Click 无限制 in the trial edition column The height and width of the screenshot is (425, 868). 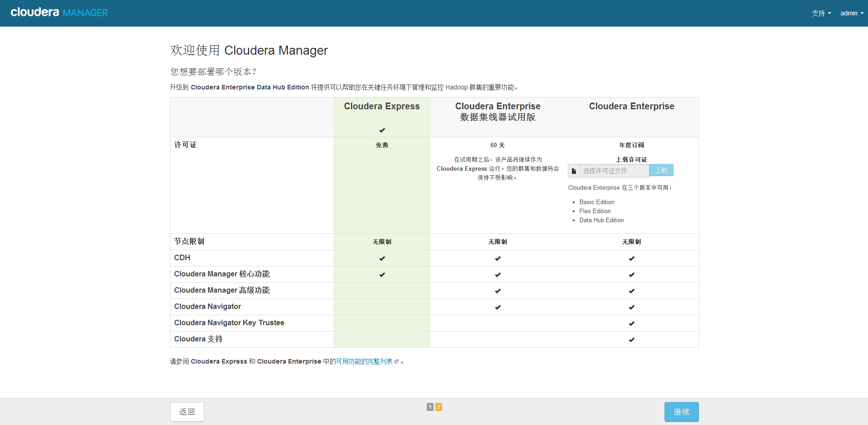498,242
